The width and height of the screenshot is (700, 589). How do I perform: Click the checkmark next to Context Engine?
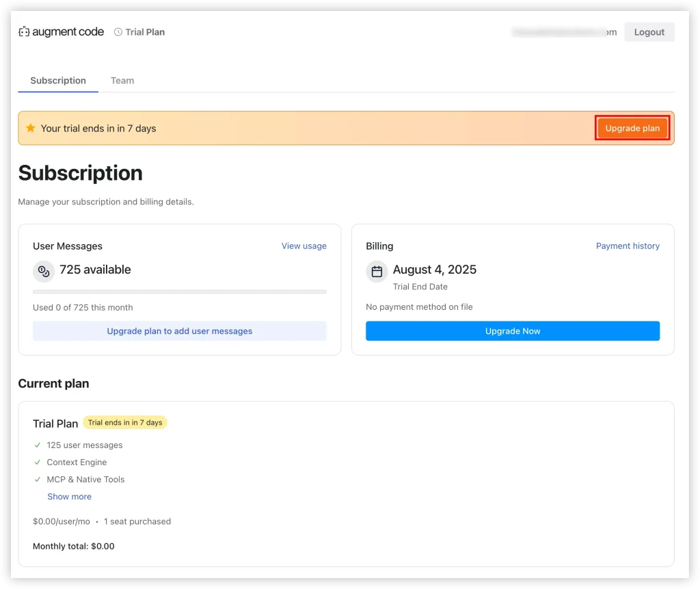coord(38,462)
